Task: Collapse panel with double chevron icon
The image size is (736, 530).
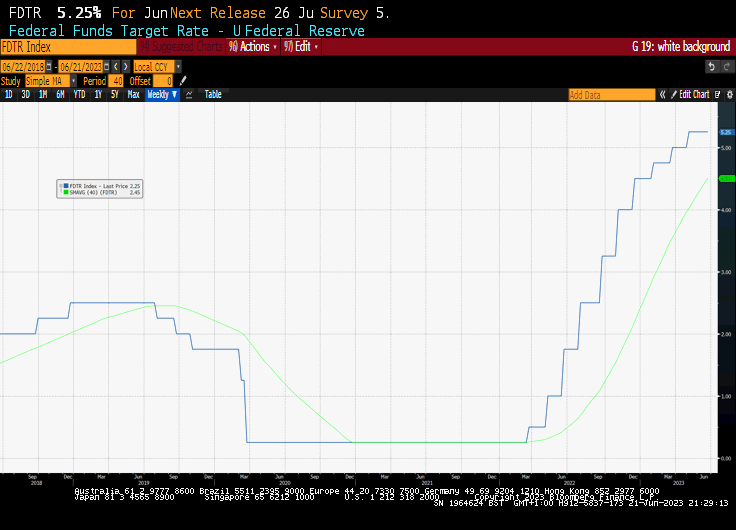Action: click(x=662, y=95)
